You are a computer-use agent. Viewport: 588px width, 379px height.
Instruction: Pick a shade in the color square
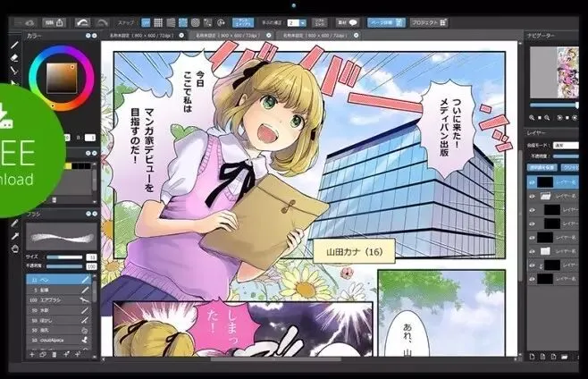click(62, 78)
